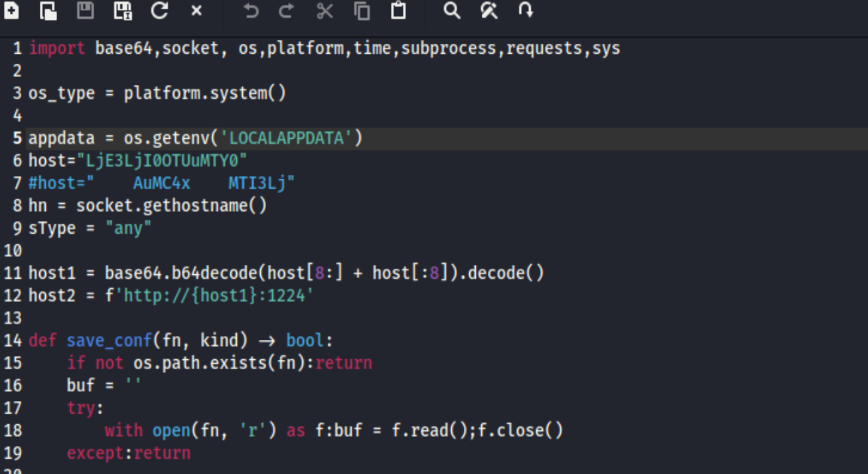Paste from clipboard icon
This screenshot has width=868, height=474.
(x=398, y=11)
